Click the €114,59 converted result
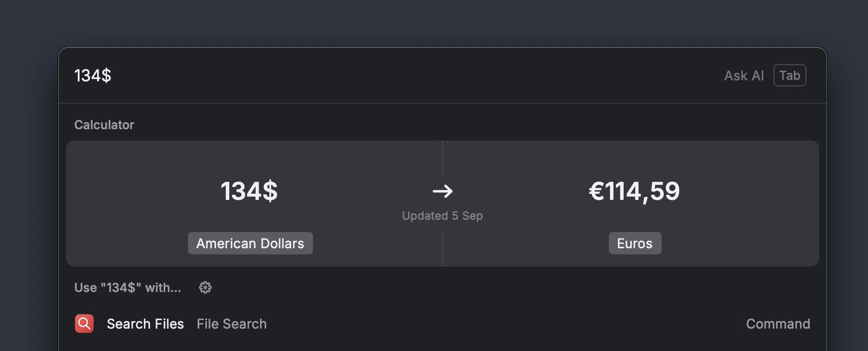Image resolution: width=868 pixels, height=351 pixels. 634,191
